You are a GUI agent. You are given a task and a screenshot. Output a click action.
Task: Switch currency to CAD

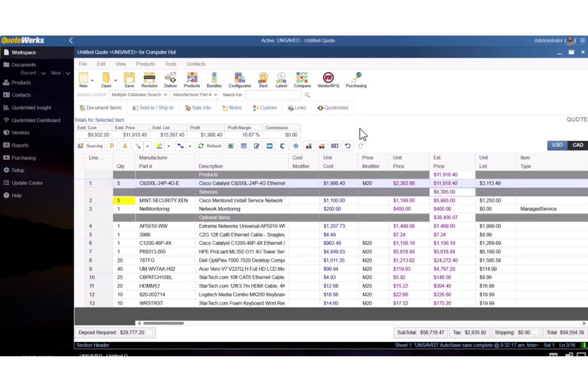(577, 145)
